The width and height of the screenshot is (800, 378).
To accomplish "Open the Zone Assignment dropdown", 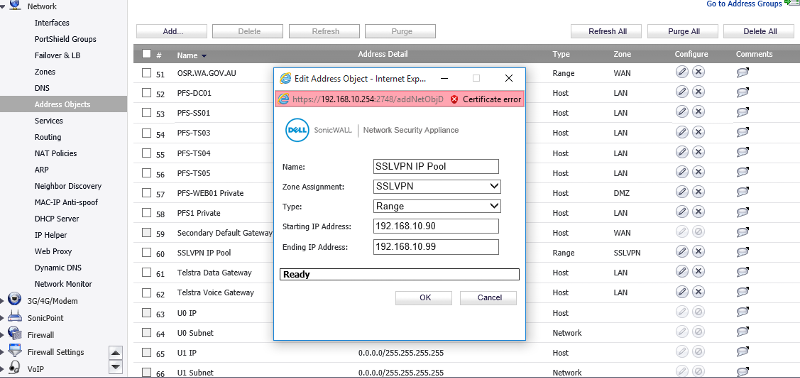I will tap(437, 186).
